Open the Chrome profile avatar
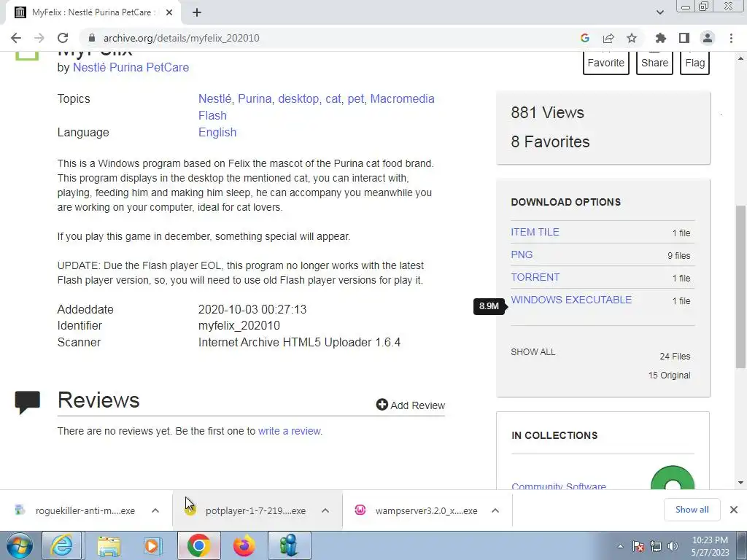This screenshot has width=747, height=560. pos(708,38)
